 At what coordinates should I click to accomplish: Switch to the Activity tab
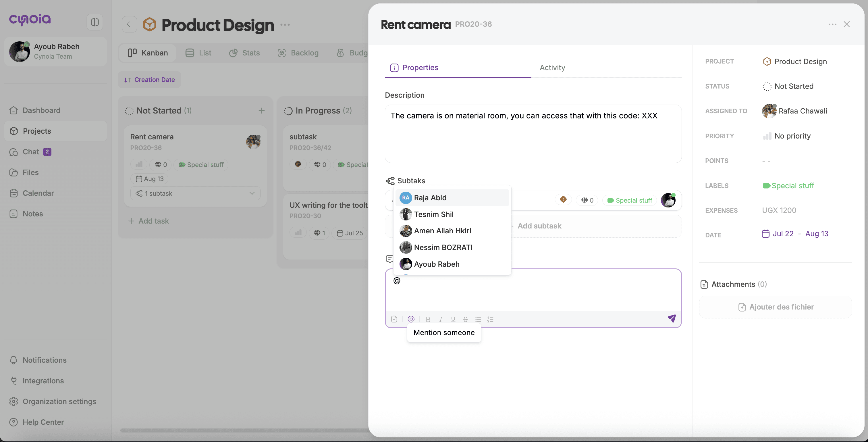pos(552,68)
